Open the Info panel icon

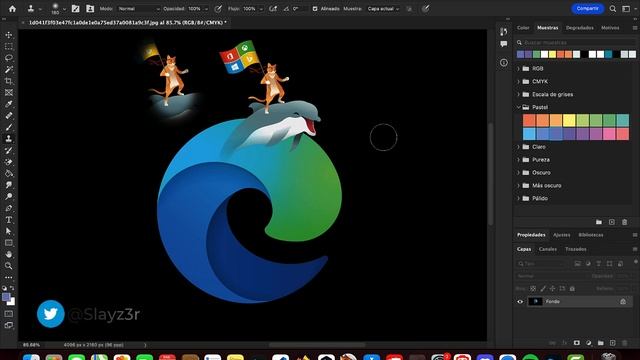pos(504,62)
